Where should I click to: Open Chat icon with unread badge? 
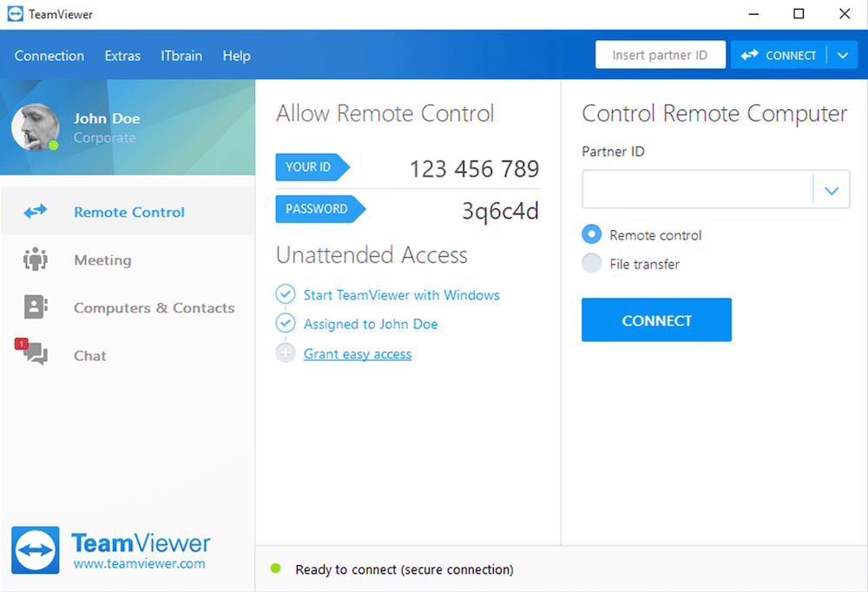[34, 353]
